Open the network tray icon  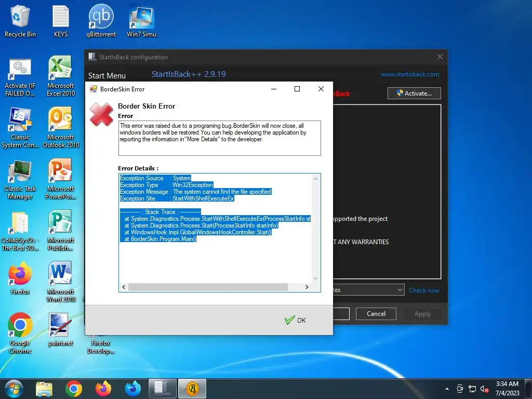[472, 389]
